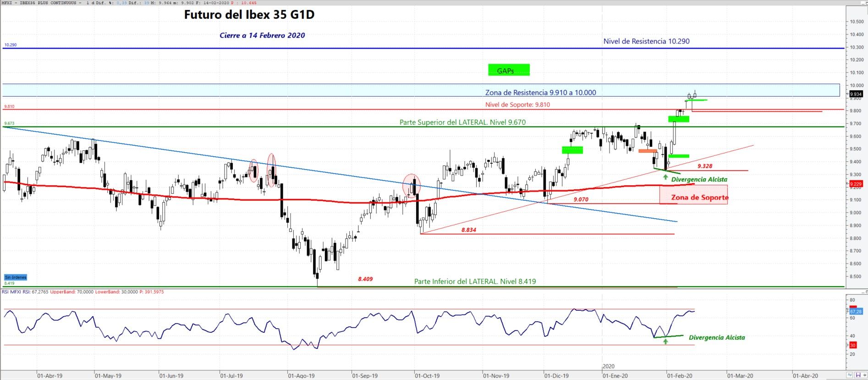This screenshot has height=380, width=868.
Task: Click the green '9.673' label at the line's start
Action: (x=9, y=123)
